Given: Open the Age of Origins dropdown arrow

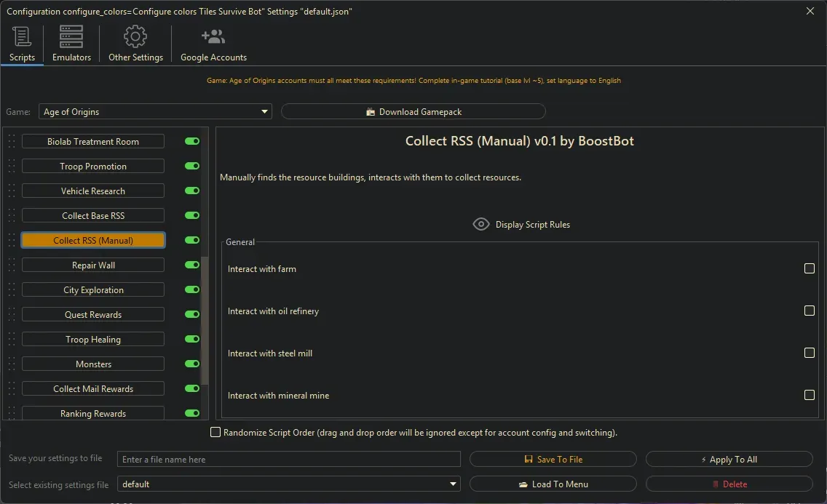Looking at the screenshot, I should click(264, 111).
